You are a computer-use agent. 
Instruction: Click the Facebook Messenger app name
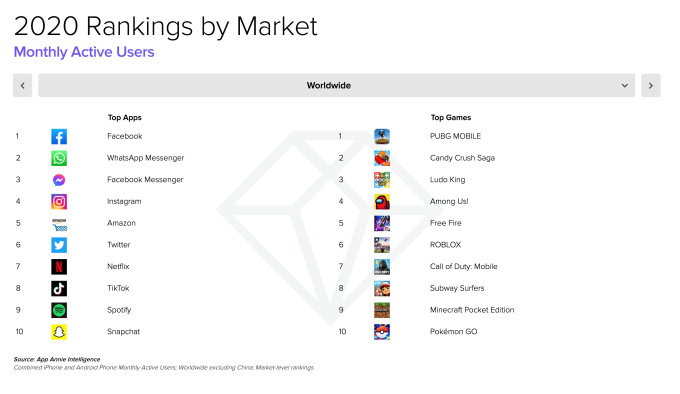145,179
